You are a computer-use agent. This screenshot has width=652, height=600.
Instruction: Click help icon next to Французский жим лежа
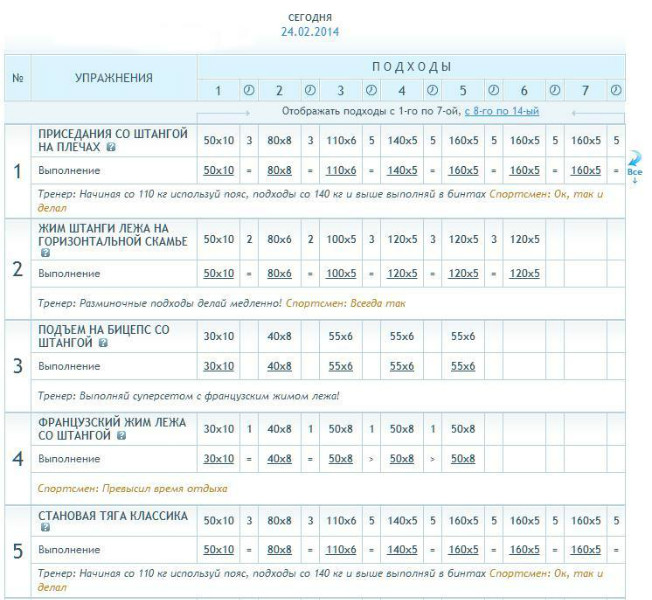tap(121, 436)
